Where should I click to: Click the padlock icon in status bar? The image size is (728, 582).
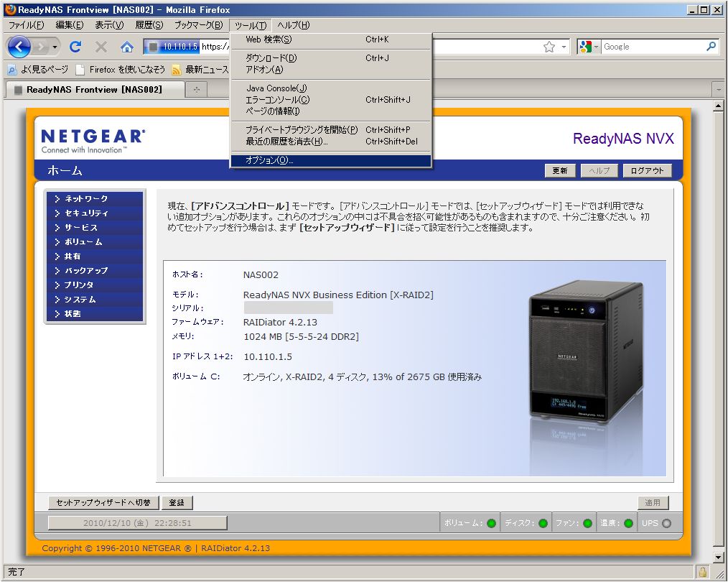click(x=702, y=571)
